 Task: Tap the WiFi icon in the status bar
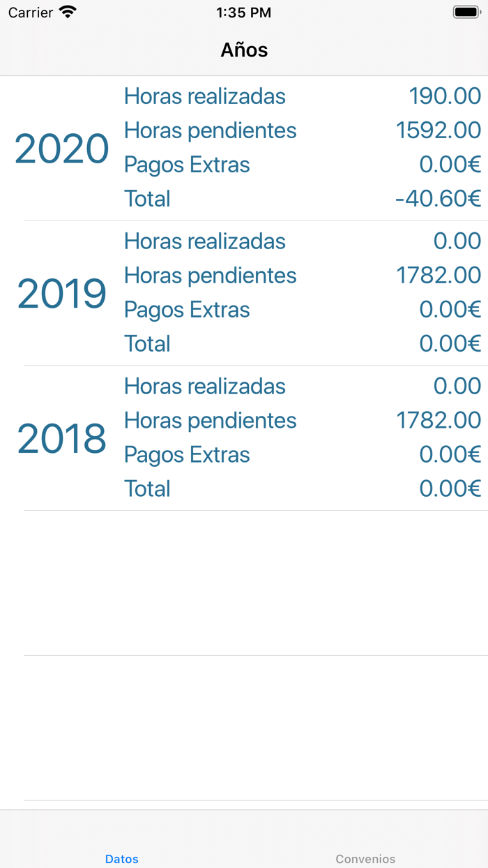(66, 12)
